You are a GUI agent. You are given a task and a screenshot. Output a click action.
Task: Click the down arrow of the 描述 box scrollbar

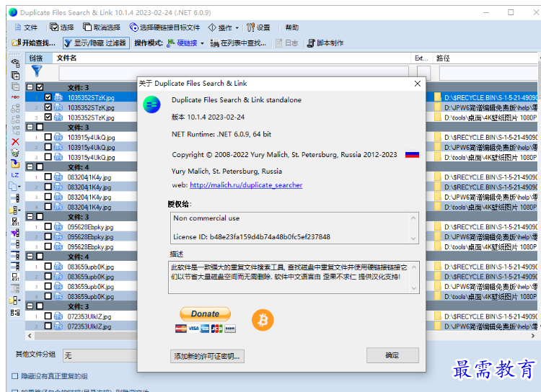pyautogui.click(x=414, y=288)
